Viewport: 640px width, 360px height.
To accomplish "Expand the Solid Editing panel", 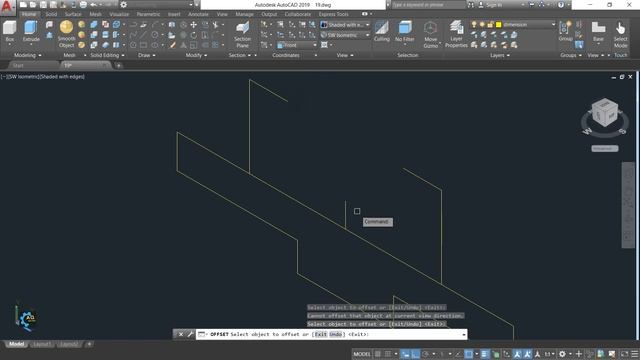I will coord(107,55).
